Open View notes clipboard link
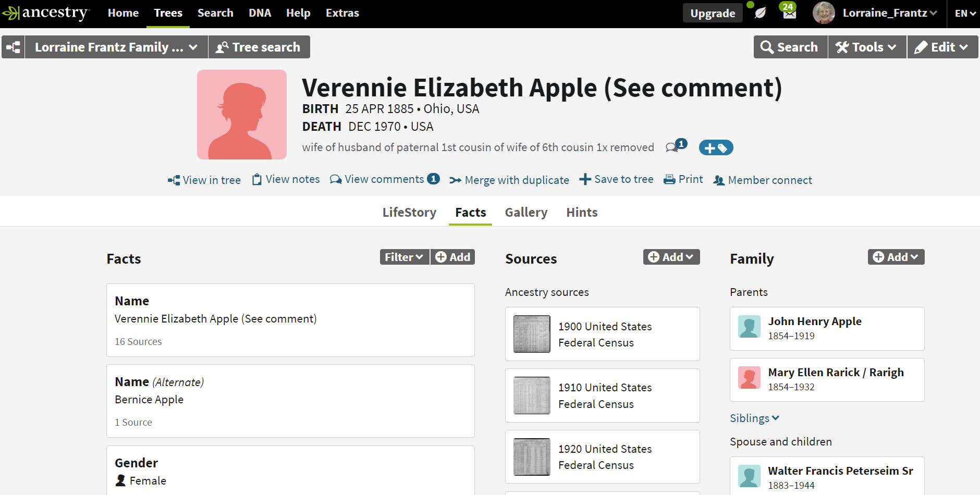This screenshot has width=980, height=495. click(286, 179)
